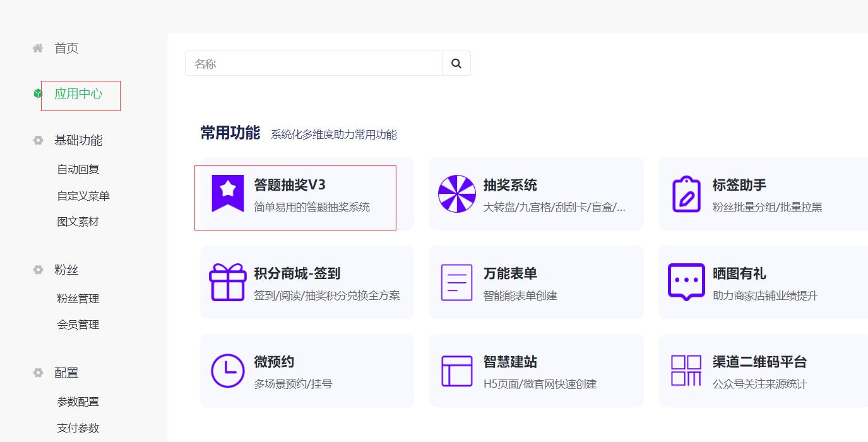Open 支付参数 submenu item
The image size is (868, 442).
click(78, 428)
